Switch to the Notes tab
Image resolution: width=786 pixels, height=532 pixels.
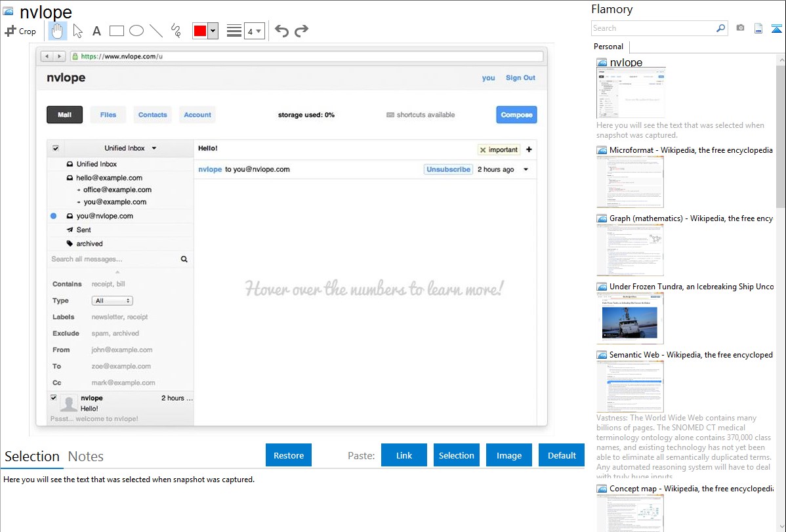(x=86, y=457)
